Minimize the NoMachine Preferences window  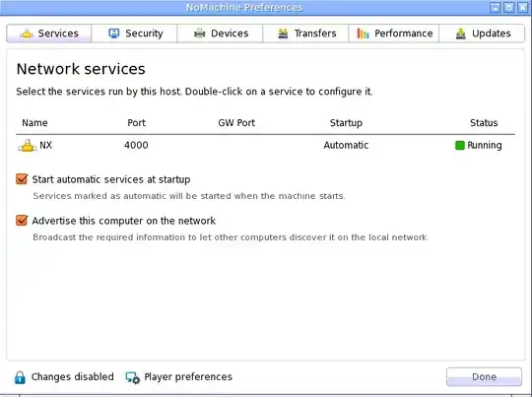(495, 8)
